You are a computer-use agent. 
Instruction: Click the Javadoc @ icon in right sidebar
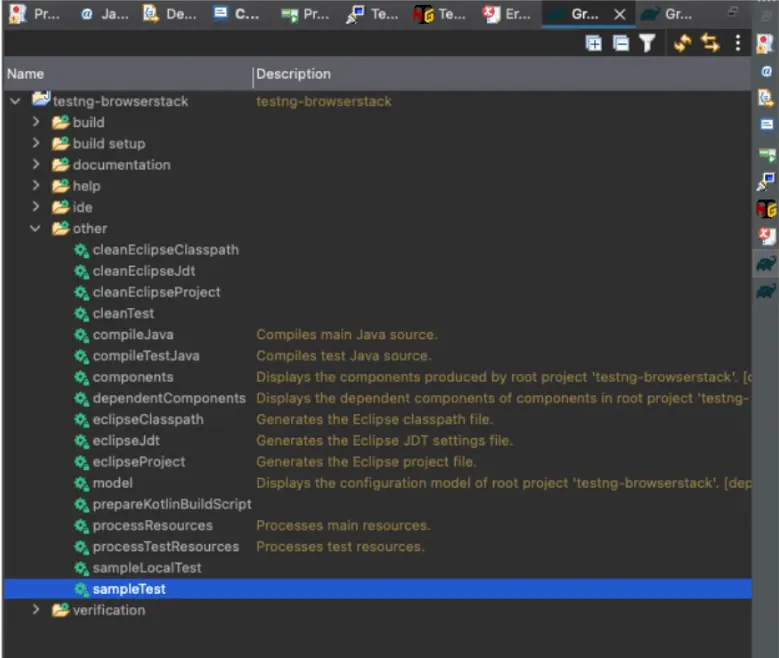click(766, 70)
